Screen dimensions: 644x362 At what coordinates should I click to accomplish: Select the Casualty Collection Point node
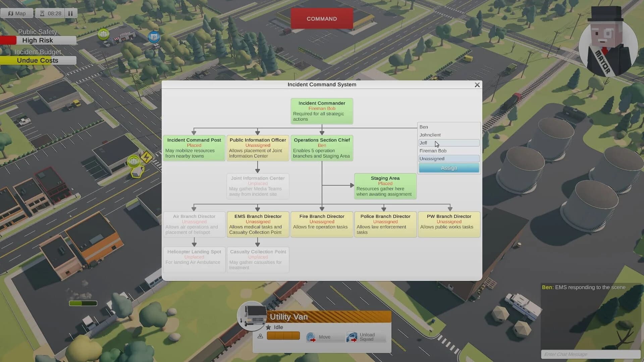tap(258, 260)
